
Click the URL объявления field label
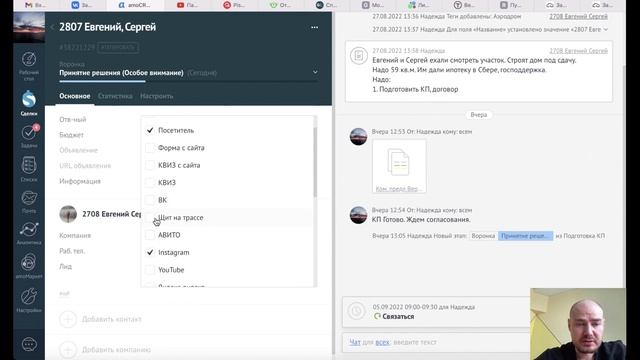pos(85,166)
